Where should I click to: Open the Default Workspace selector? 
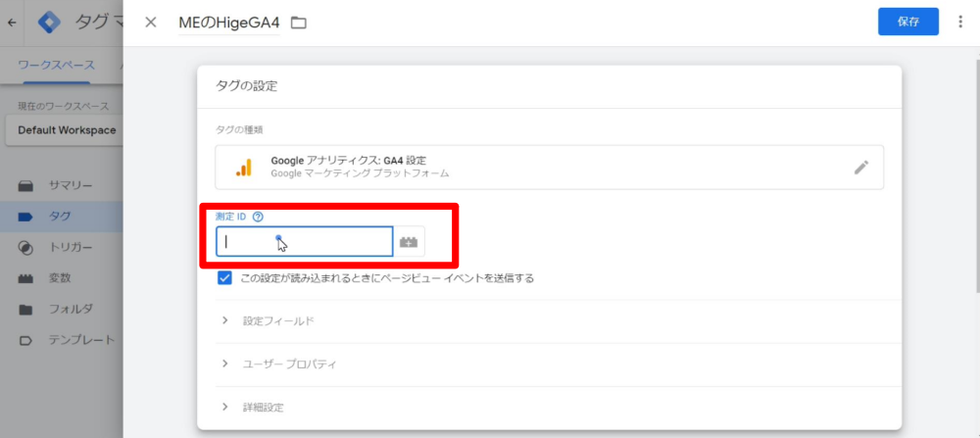click(65, 130)
